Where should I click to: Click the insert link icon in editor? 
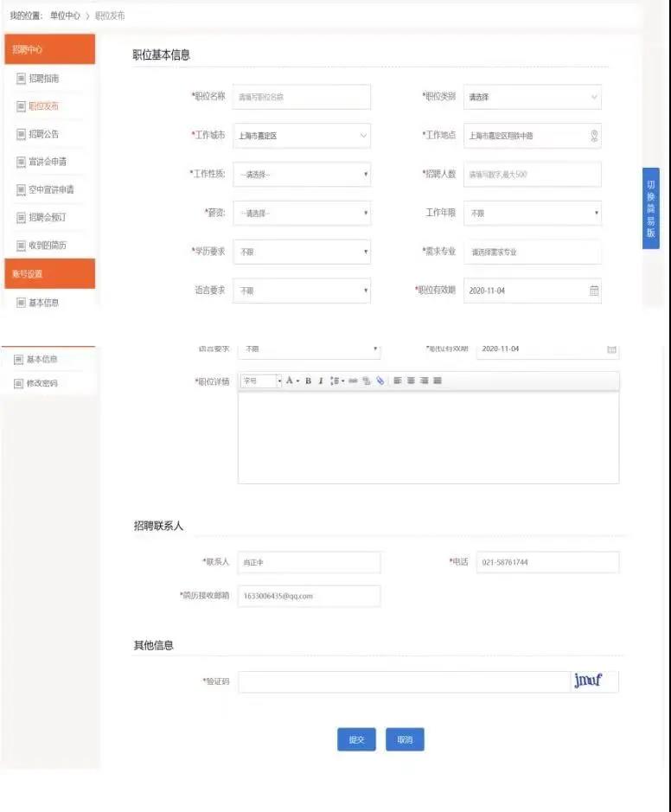coord(354,381)
